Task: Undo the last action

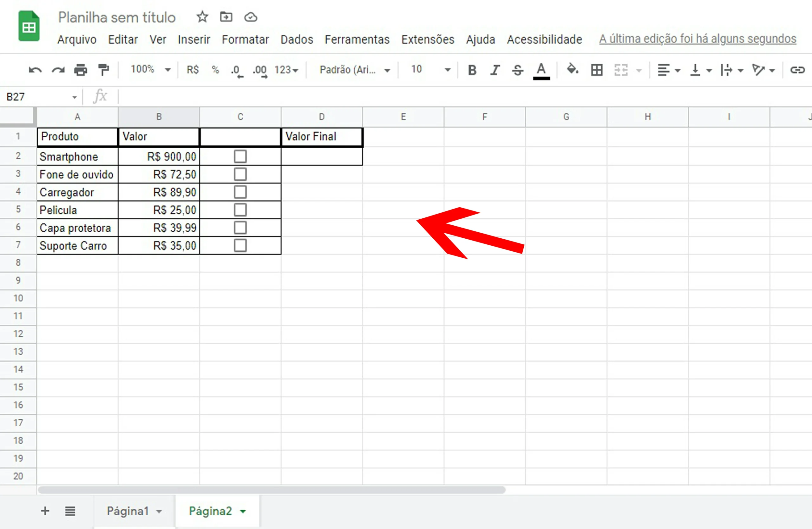Action: coord(35,70)
